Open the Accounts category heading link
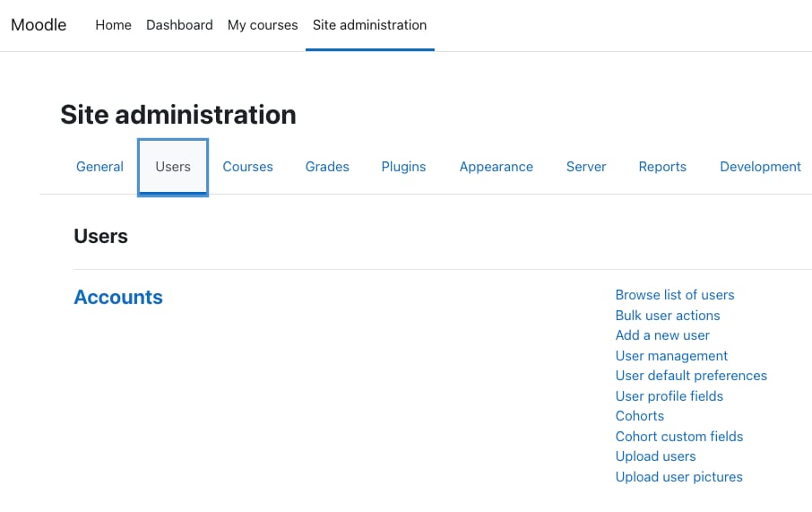The image size is (812, 512). click(x=118, y=298)
